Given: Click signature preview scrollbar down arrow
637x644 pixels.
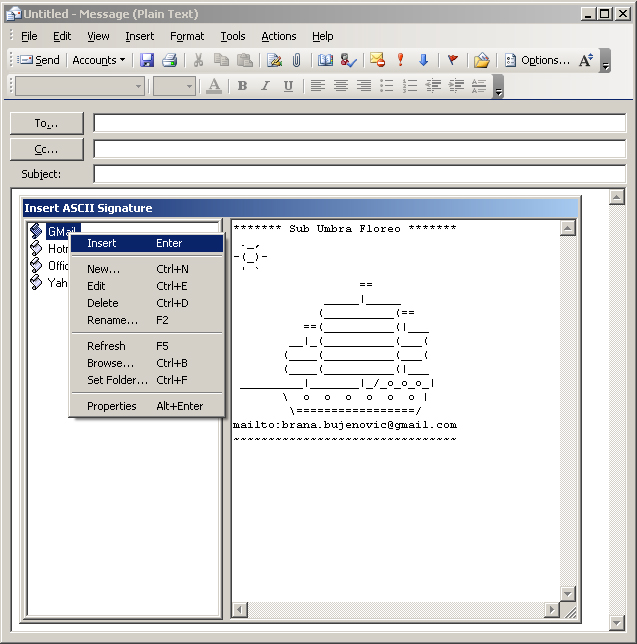Looking at the screenshot, I should 568,594.
